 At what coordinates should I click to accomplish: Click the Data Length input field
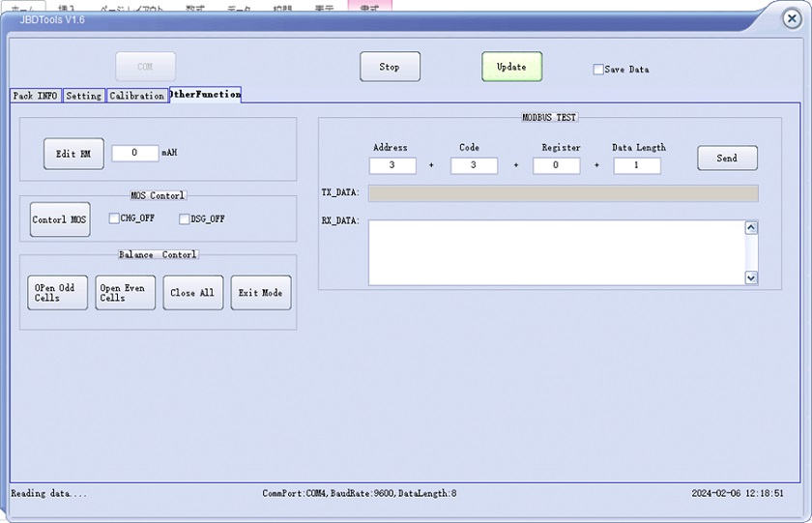(637, 165)
